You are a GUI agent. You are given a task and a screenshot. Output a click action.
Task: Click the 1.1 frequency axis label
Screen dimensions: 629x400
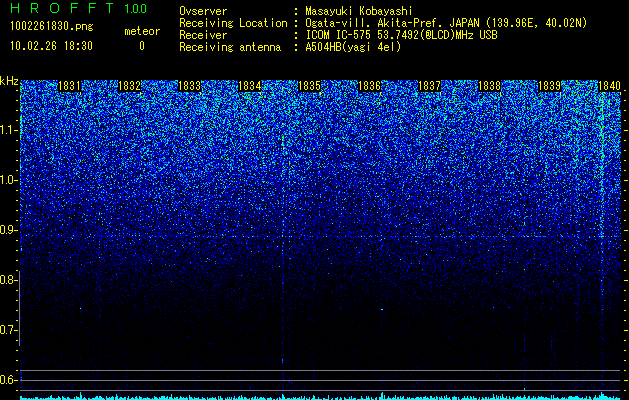(8, 130)
